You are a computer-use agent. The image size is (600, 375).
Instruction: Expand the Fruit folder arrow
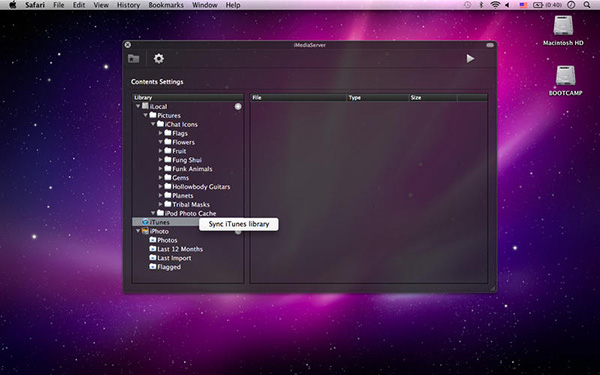tap(161, 151)
